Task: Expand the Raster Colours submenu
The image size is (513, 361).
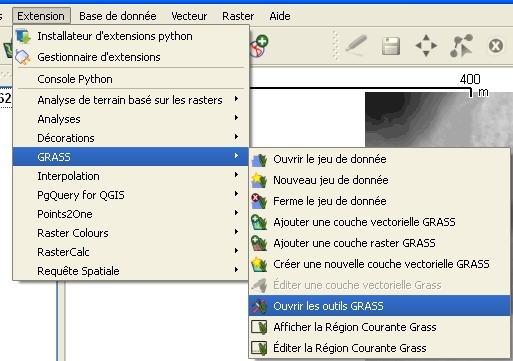Action: [x=131, y=233]
